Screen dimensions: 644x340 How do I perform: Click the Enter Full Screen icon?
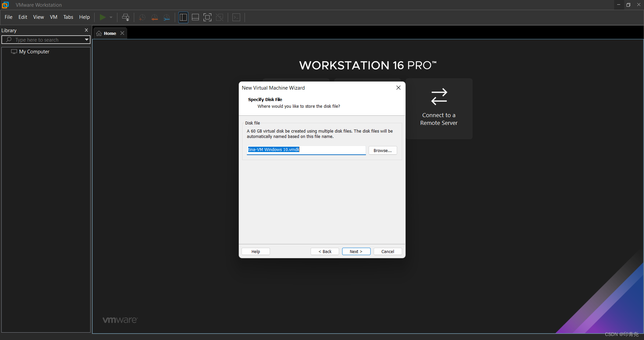[208, 17]
